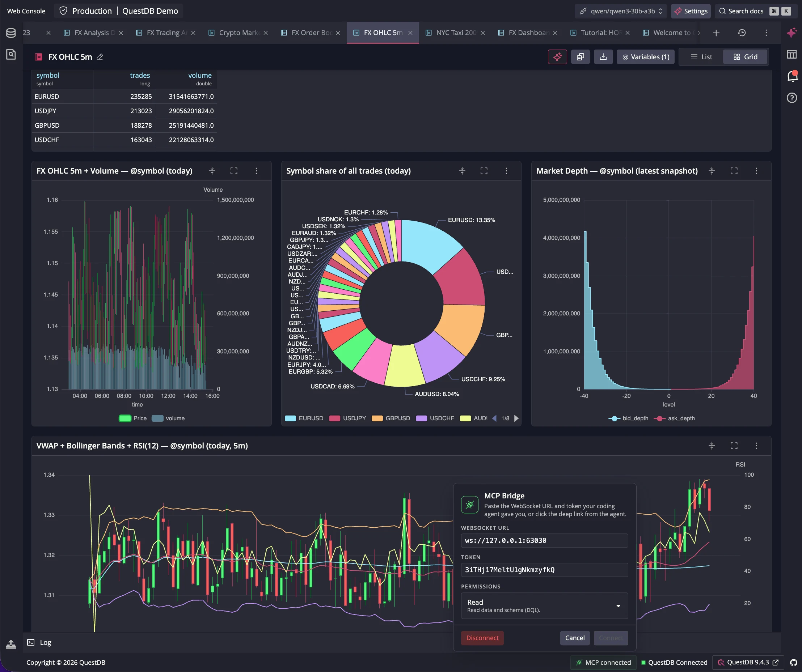Viewport: 802px width, 672px height.
Task: Open Settings in top bar
Action: coord(691,11)
